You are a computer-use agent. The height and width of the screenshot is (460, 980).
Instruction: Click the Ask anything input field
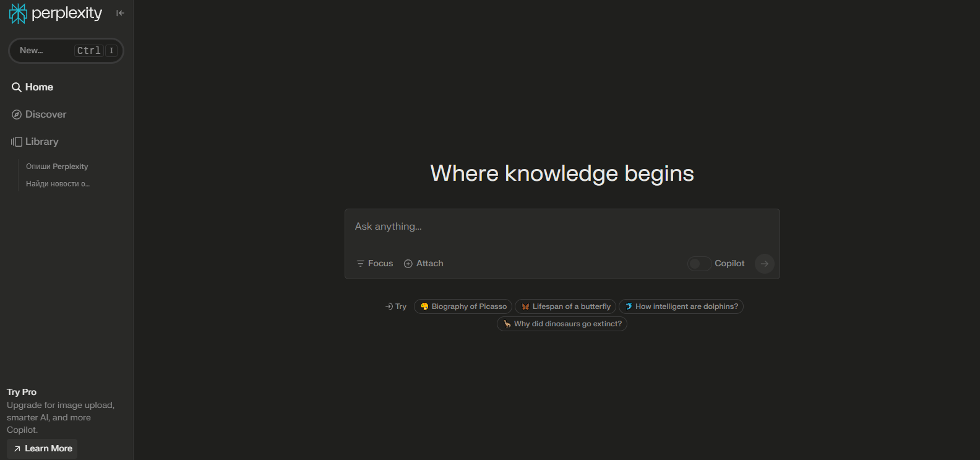point(562,227)
